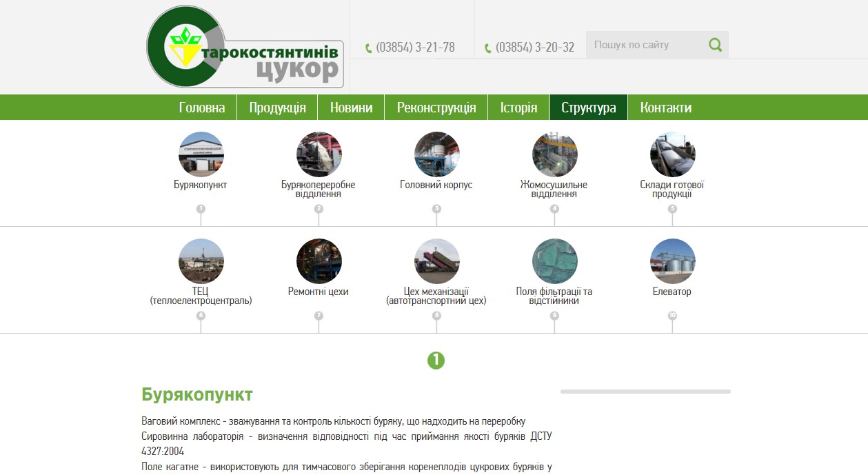The height and width of the screenshot is (475, 868).
Task: Click the Бурякопереробне відділення label
Action: [x=319, y=189]
